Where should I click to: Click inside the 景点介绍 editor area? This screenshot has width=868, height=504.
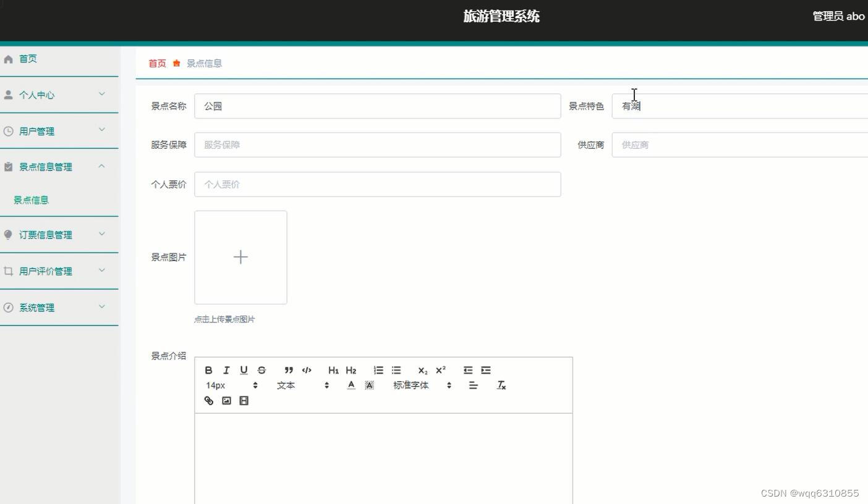click(383, 458)
